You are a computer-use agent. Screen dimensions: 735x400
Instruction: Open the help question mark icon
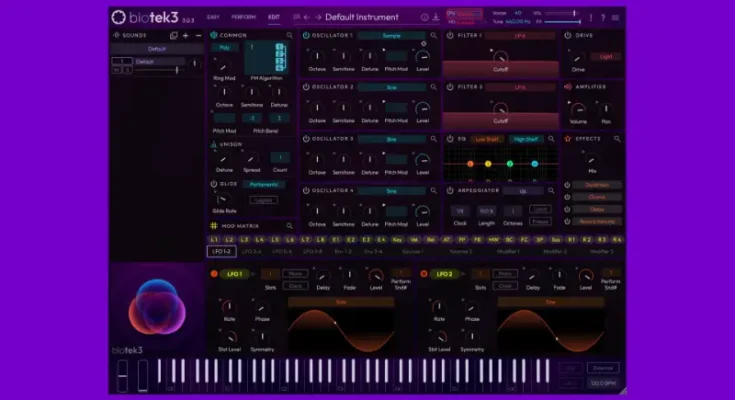coord(603,17)
